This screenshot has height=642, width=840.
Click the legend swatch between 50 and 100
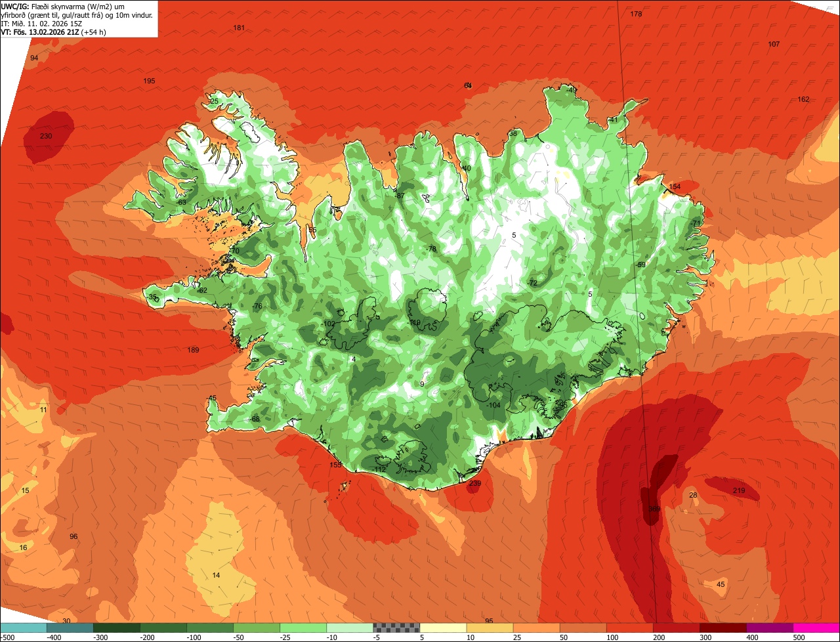(x=583, y=628)
